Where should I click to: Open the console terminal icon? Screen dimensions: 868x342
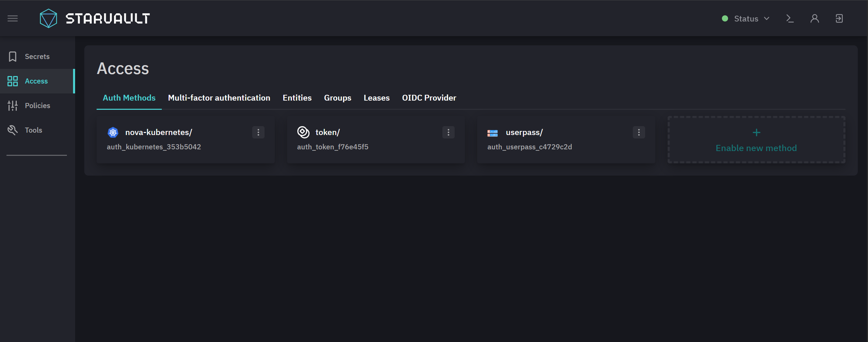pyautogui.click(x=790, y=18)
